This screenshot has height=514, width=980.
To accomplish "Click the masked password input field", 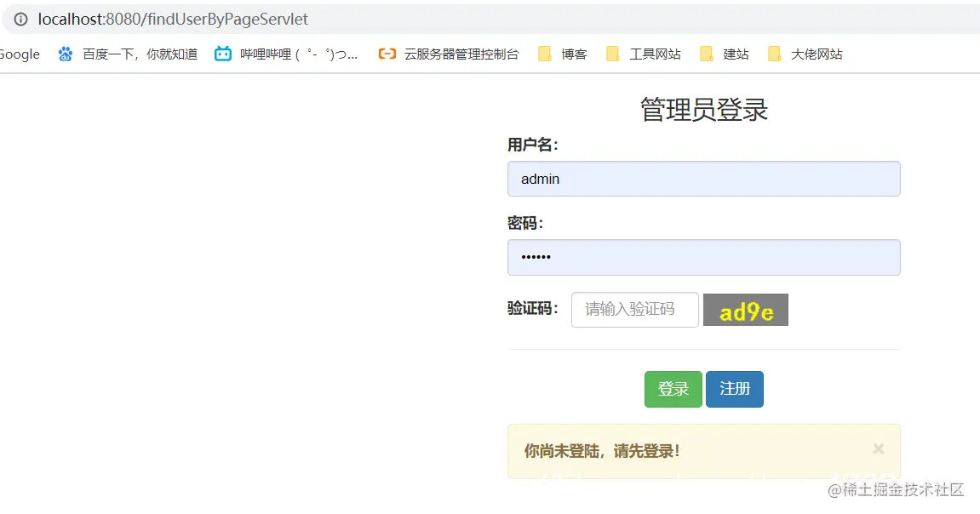I will pos(704,257).
